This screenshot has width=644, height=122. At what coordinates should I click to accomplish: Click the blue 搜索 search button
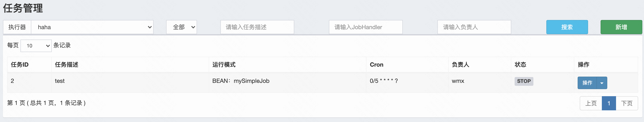(x=567, y=27)
